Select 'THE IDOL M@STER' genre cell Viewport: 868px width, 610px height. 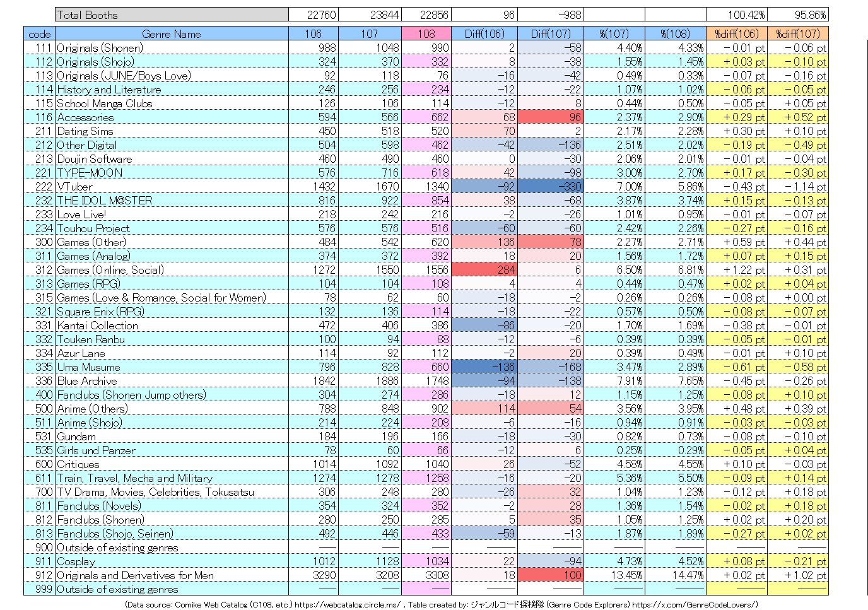click(172, 201)
